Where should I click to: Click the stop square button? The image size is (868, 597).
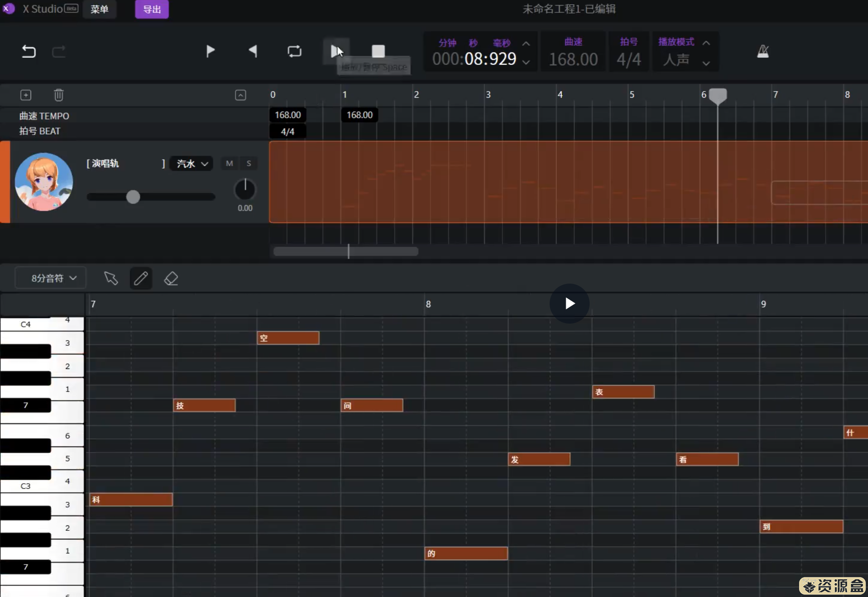(378, 51)
